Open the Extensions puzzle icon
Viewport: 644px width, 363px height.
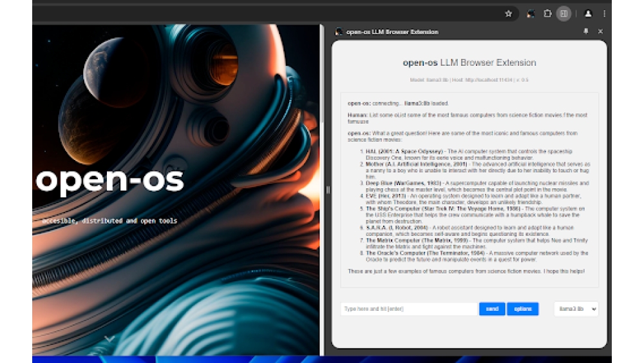(x=547, y=14)
